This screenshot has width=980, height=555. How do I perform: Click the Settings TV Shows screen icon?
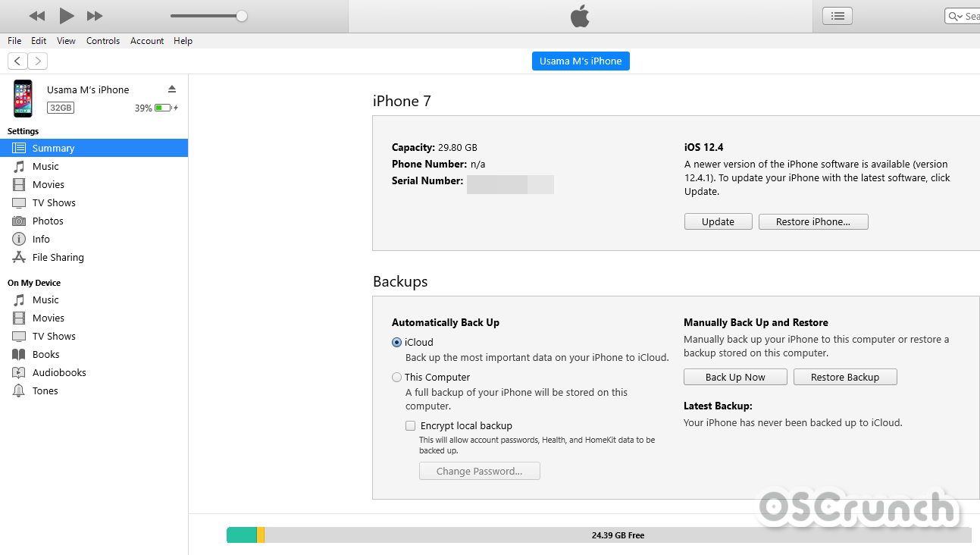[x=19, y=202]
